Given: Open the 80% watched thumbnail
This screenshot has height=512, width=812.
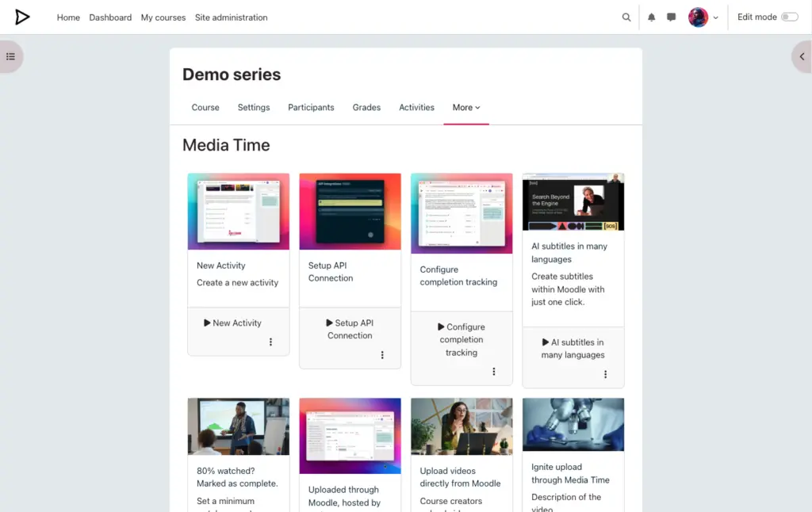Looking at the screenshot, I should coord(238,426).
